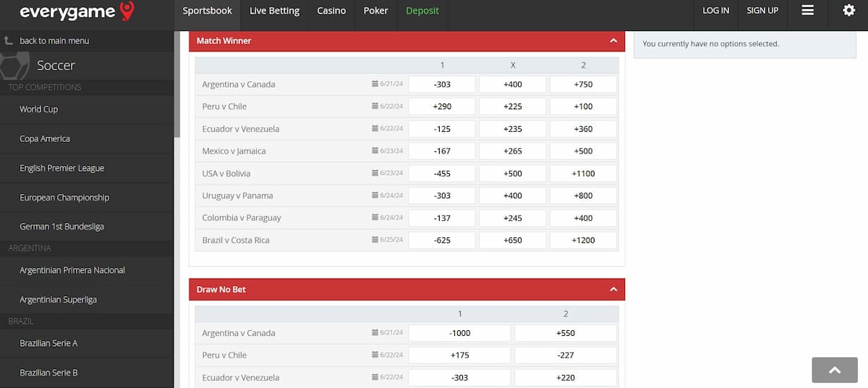The height and width of the screenshot is (388, 868).
Task: Select Panama win odds +800
Action: coord(584,195)
